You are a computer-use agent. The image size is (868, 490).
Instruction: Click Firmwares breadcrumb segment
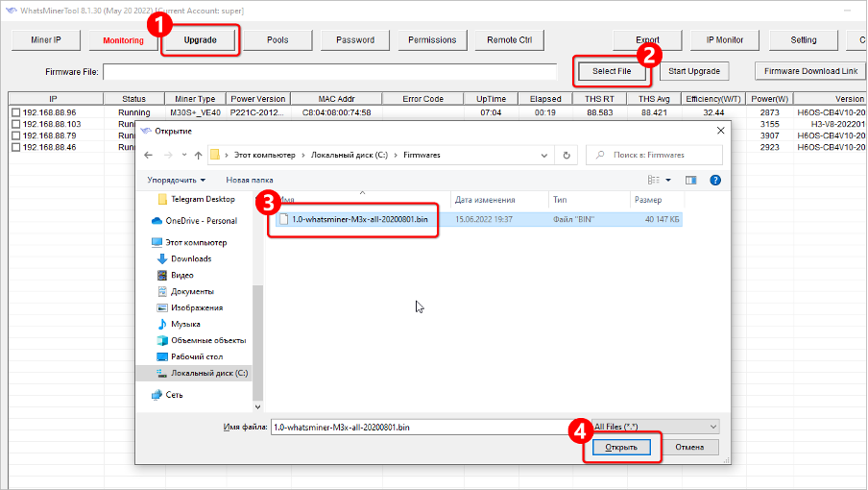(422, 155)
